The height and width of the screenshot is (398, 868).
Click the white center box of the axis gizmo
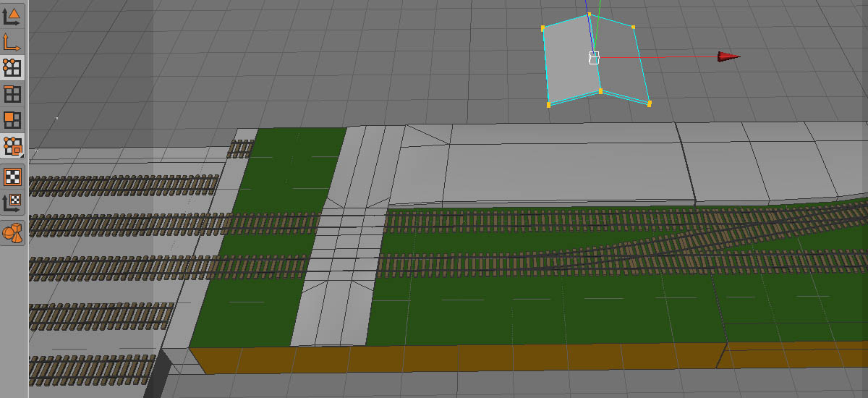point(594,58)
